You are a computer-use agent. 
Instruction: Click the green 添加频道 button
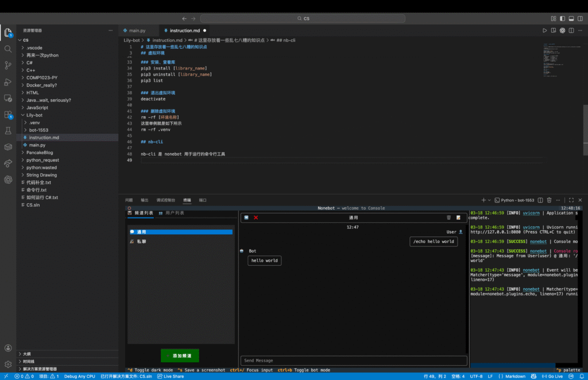(x=180, y=356)
